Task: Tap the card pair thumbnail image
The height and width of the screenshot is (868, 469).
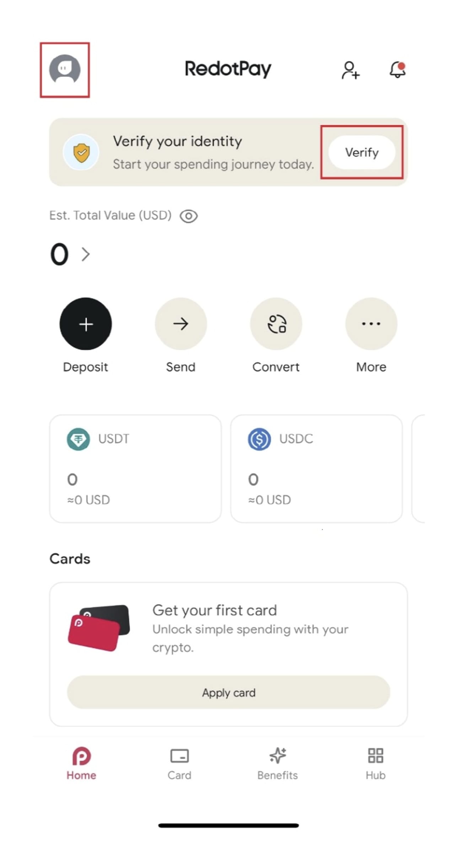Action: coord(99,628)
